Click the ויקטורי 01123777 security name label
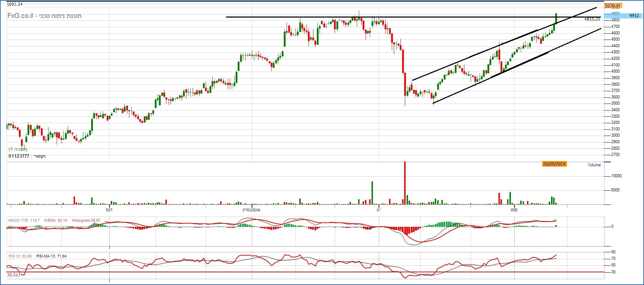The height and width of the screenshot is (285, 644). point(27,156)
